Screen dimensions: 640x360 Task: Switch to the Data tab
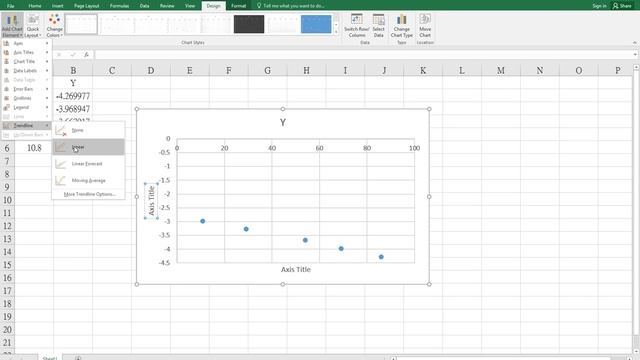tap(144, 6)
